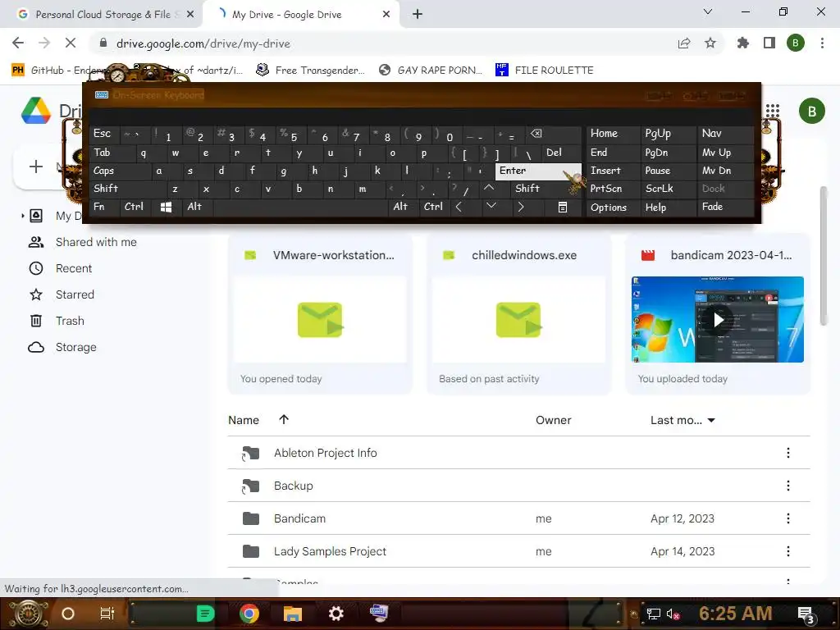The width and height of the screenshot is (840, 630).
Task: Click the Fade key on On-Screen Keyboard
Action: click(726, 207)
